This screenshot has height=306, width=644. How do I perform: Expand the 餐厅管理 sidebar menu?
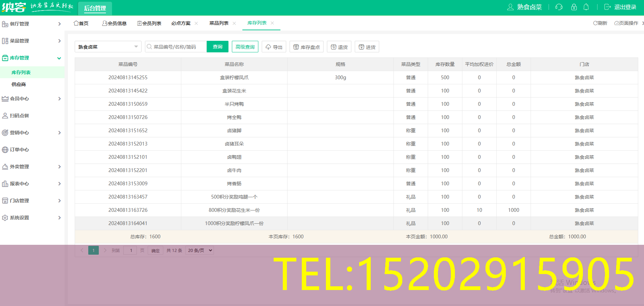point(32,24)
